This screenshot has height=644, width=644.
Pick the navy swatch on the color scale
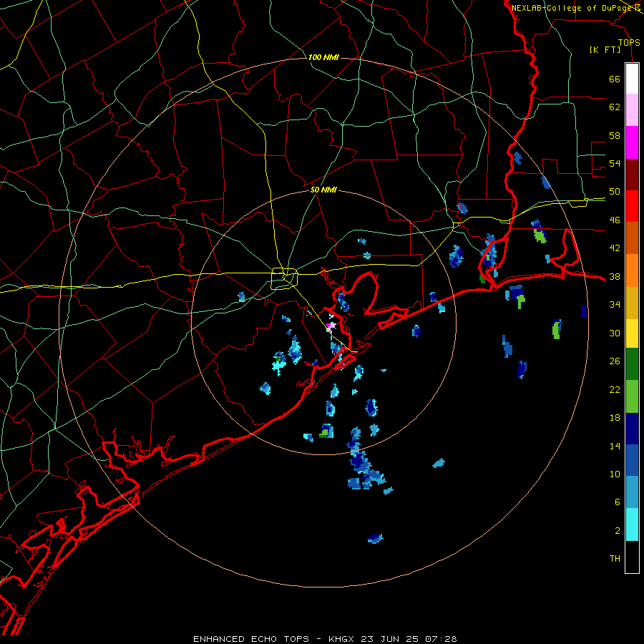tap(632, 429)
